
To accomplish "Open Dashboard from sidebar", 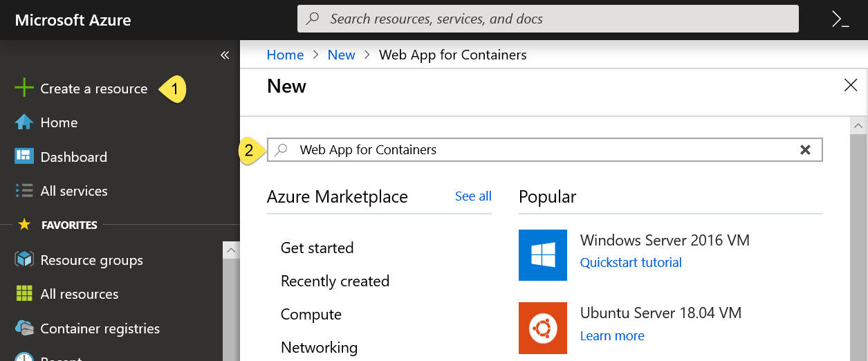I will point(74,157).
